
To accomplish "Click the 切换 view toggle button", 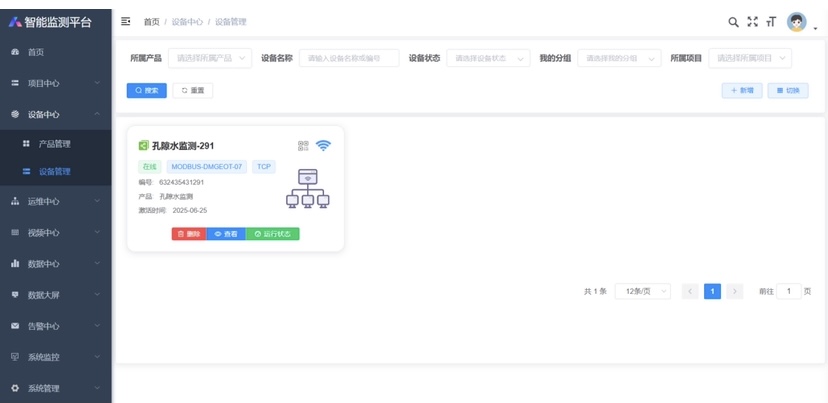I will [788, 90].
